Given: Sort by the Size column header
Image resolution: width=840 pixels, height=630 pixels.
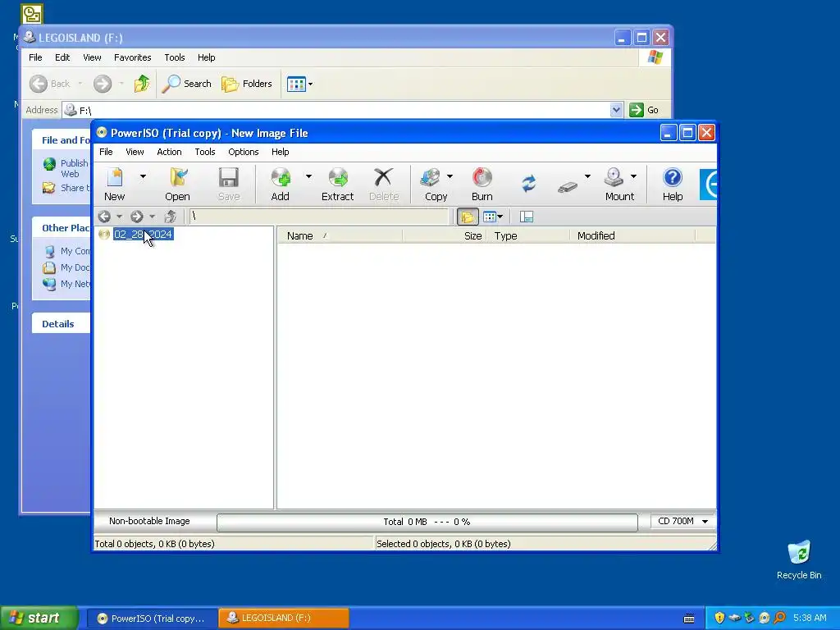Looking at the screenshot, I should pyautogui.click(x=444, y=235).
